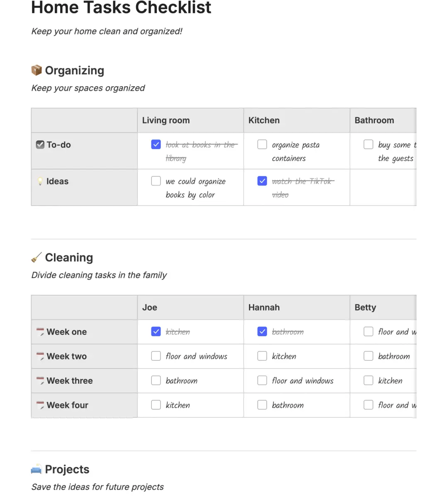Uncheck the 'look at books in the library' task
448x504 pixels.
pos(156,144)
